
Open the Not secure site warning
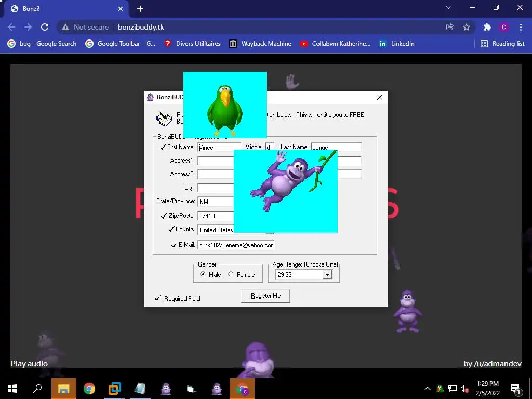pos(85,27)
